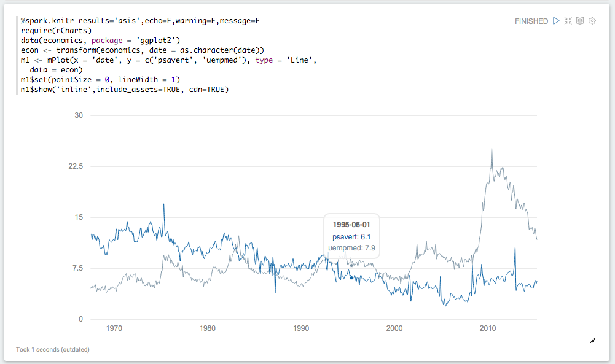Click the paragraph resize handle at bottom right
Screen dimensions: 615x364
point(592,339)
